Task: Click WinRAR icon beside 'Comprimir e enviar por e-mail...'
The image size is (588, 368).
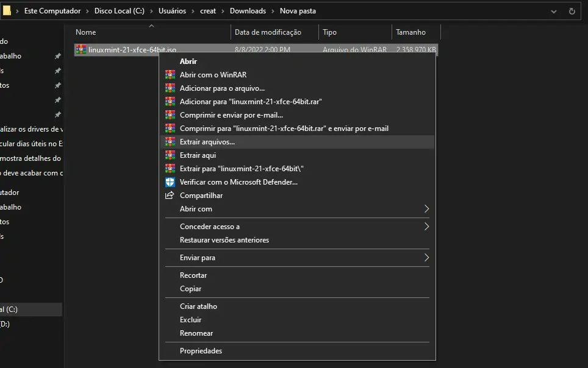Action: (170, 115)
